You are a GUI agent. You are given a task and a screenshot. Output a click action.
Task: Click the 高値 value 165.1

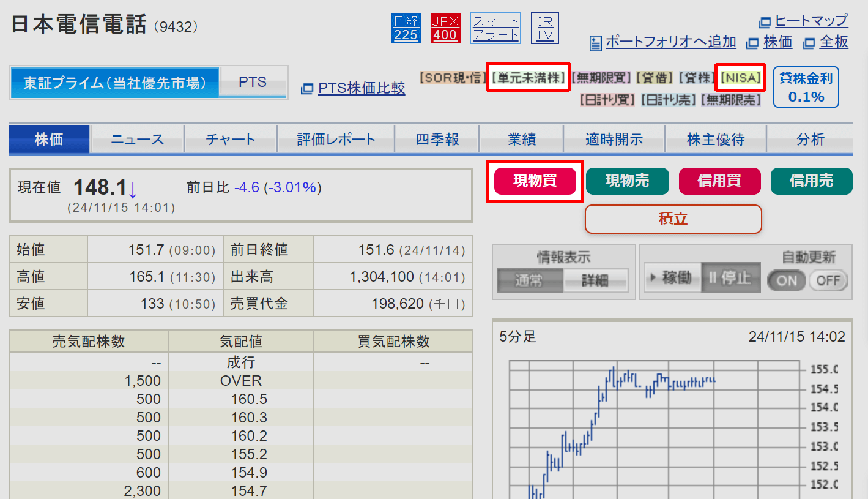click(x=146, y=277)
